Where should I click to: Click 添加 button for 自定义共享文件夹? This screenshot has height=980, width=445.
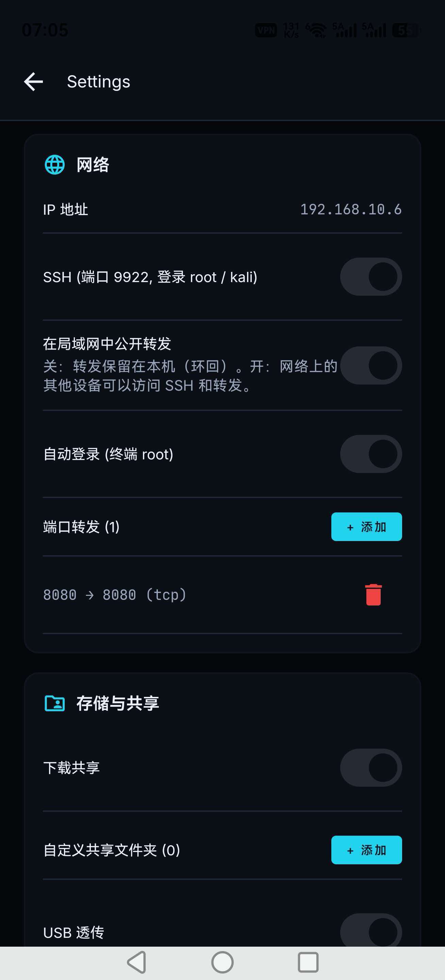(367, 850)
